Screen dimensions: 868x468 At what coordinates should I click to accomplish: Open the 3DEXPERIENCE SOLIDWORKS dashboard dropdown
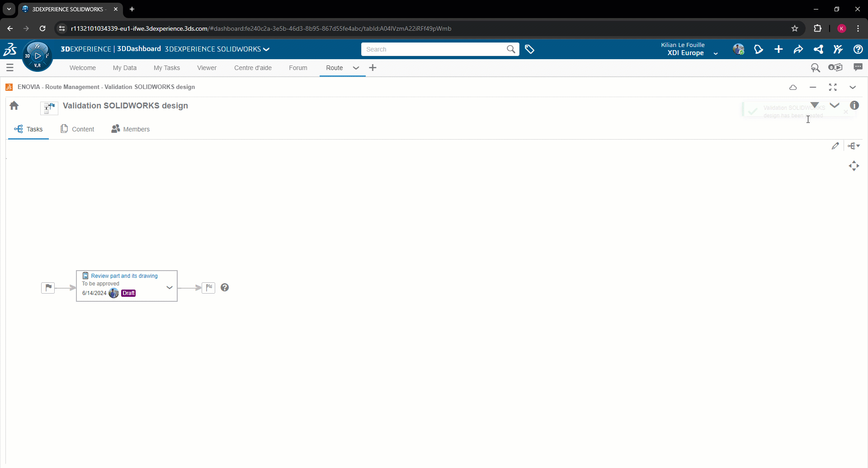coord(266,49)
